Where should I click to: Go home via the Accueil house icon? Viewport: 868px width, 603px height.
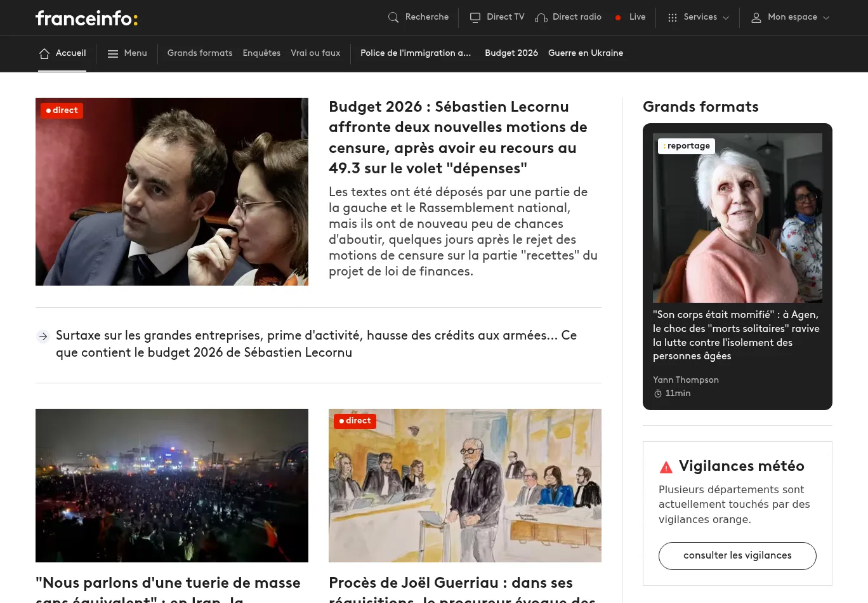(44, 53)
